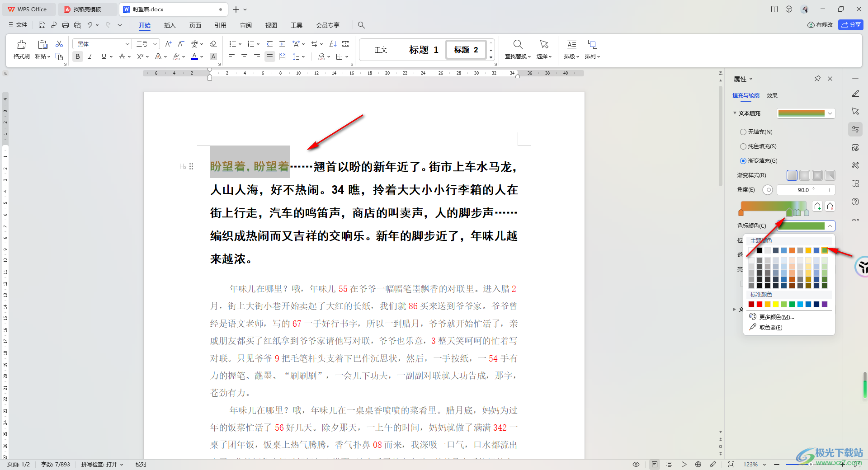Save document using the toolbar save icon
The width and height of the screenshot is (868, 470).
(42, 25)
